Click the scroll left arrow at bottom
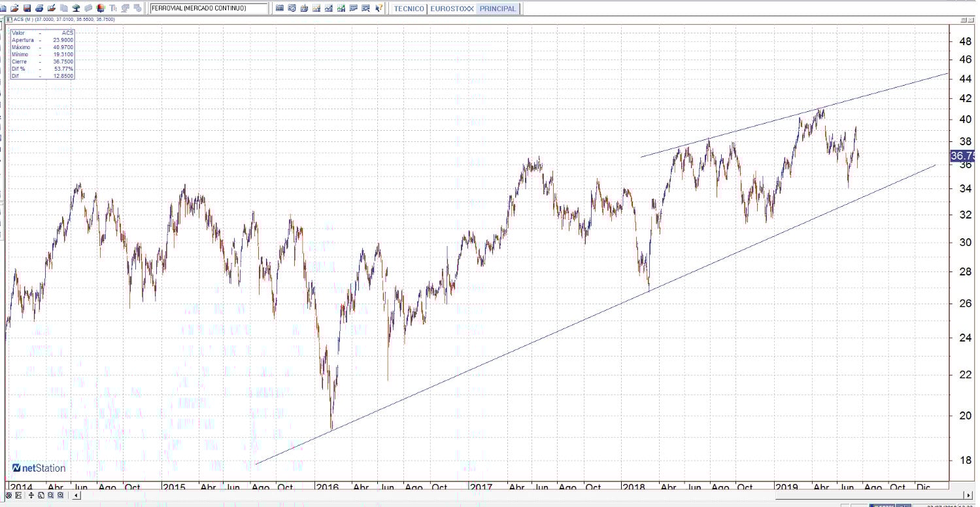The height and width of the screenshot is (507, 980). 76,495
